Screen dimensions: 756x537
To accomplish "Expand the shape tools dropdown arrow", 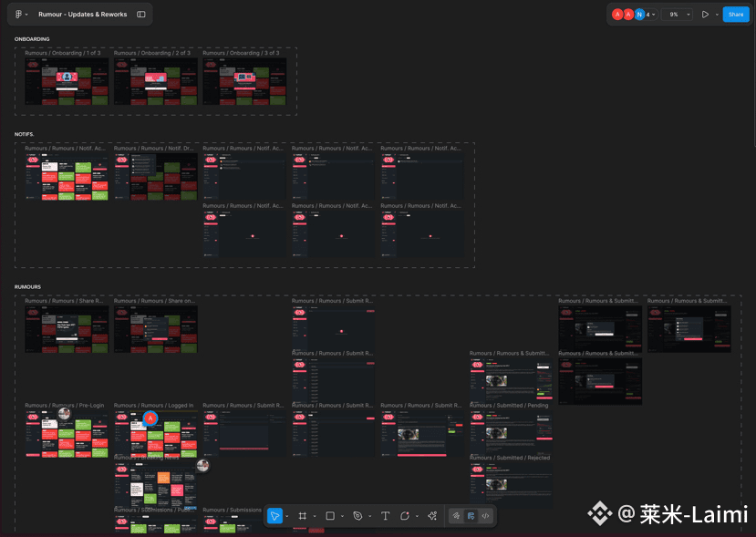I will tap(342, 517).
